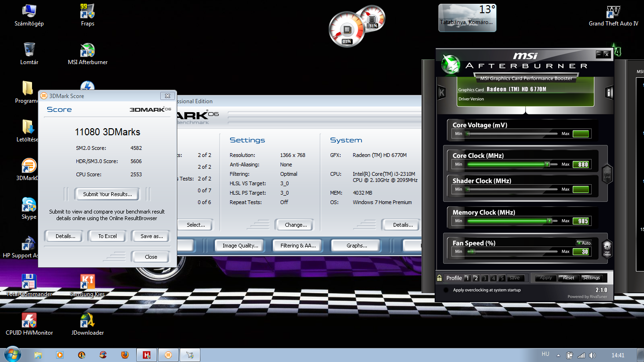Screen dimensions: 644x362
Task: Select Afterburner profile 3
Action: pyautogui.click(x=485, y=278)
